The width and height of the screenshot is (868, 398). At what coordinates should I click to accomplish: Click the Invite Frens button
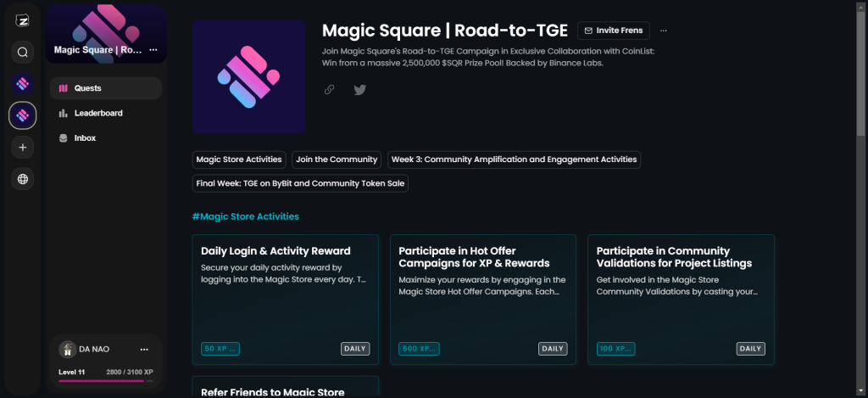point(614,31)
